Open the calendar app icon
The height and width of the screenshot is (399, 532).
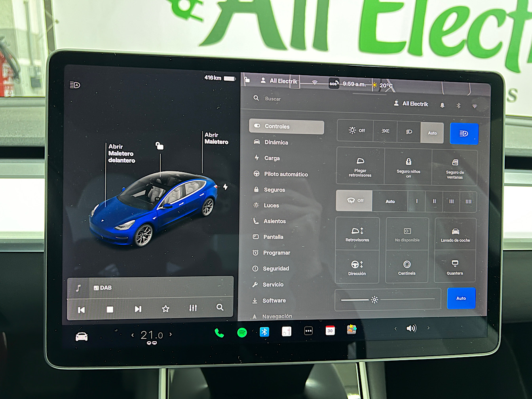tap(330, 331)
